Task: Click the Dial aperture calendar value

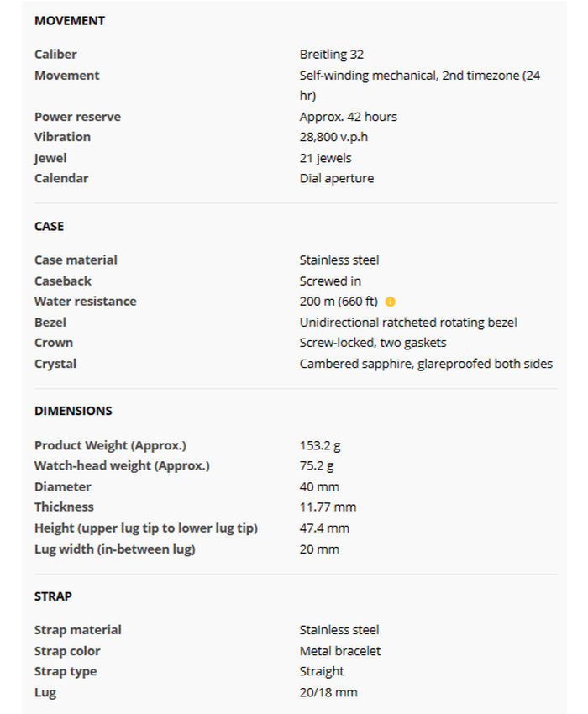Action: coord(336,178)
